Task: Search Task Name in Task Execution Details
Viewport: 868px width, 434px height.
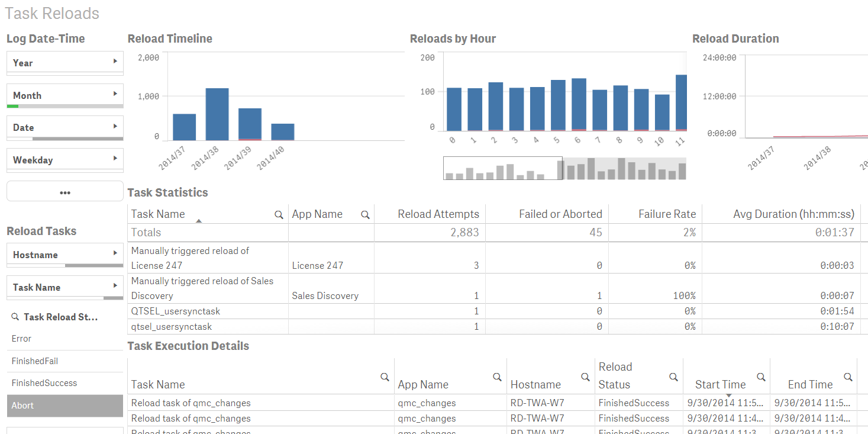Action: click(385, 377)
